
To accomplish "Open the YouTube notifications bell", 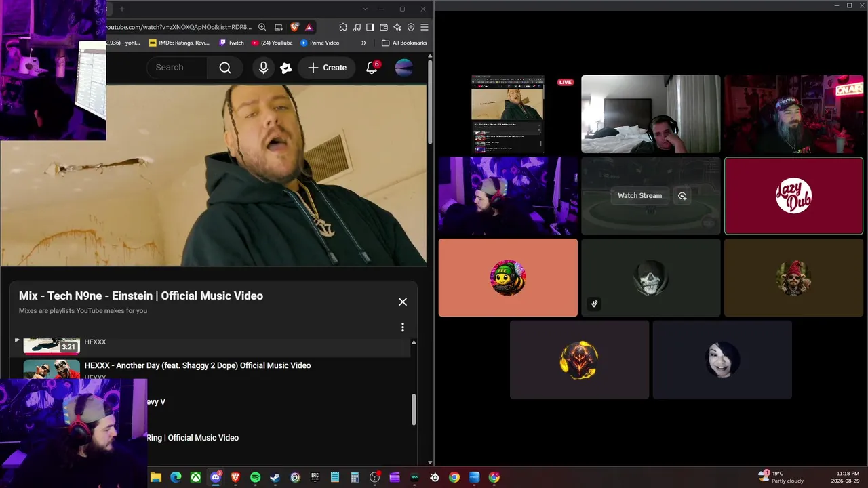I will (x=372, y=68).
